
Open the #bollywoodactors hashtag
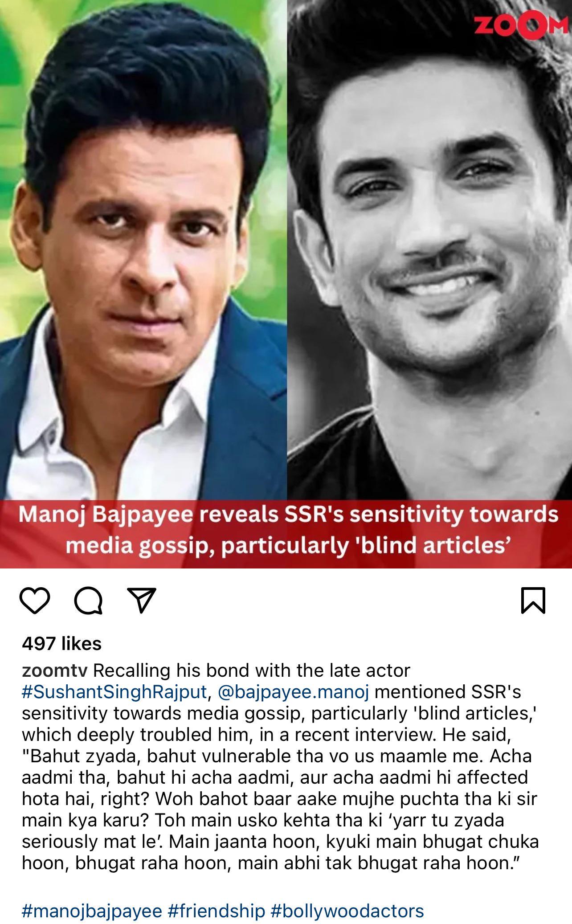(x=347, y=911)
